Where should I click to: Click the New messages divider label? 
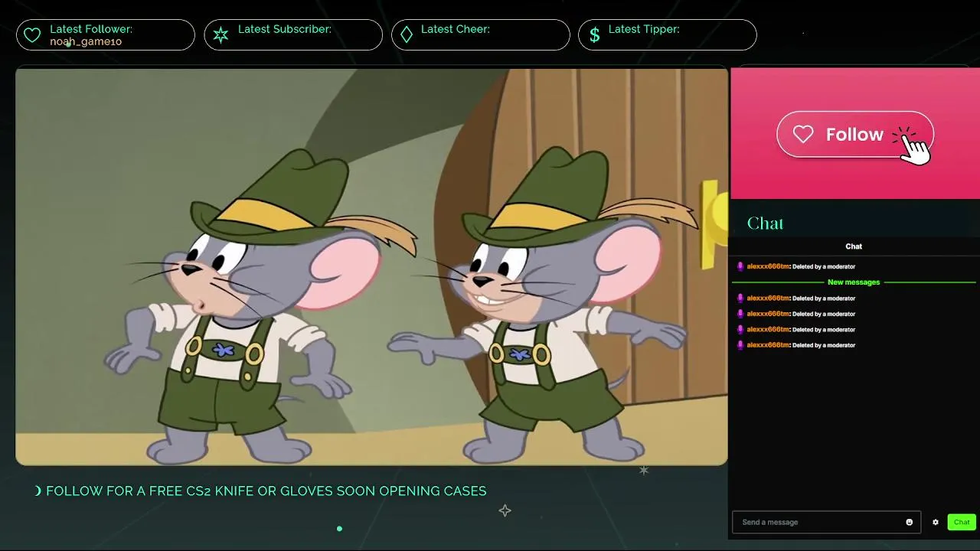(x=854, y=282)
